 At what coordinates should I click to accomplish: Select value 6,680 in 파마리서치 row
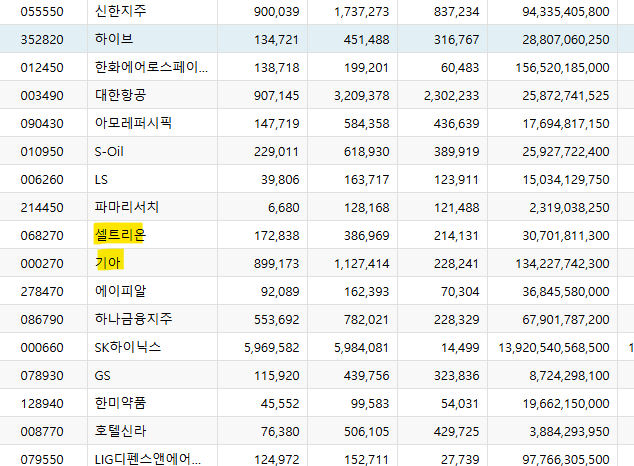coord(283,208)
